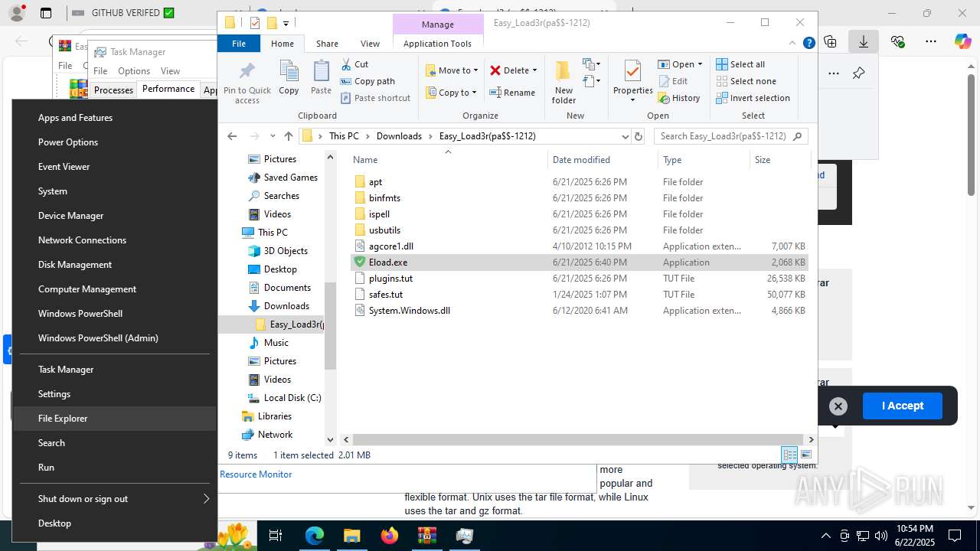
Task: Switch to large icons view layout
Action: pyautogui.click(x=805, y=455)
